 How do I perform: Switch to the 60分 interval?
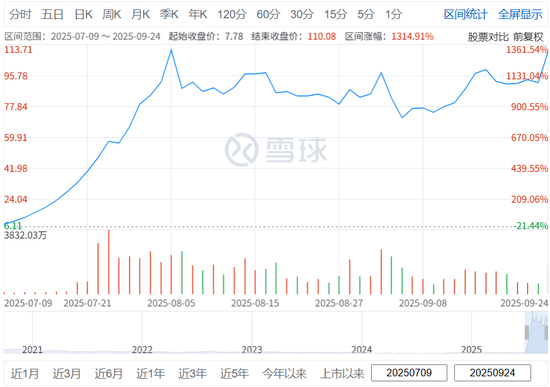tap(268, 14)
